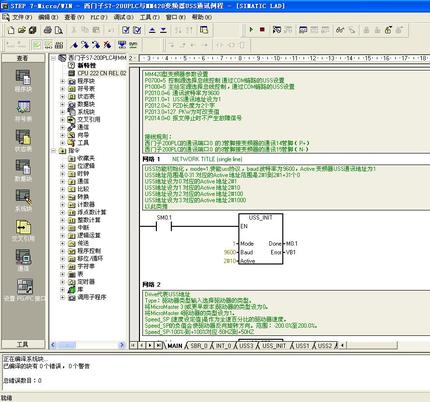
Task: Click the Options window icon in toolbar
Action: pos(204,30)
